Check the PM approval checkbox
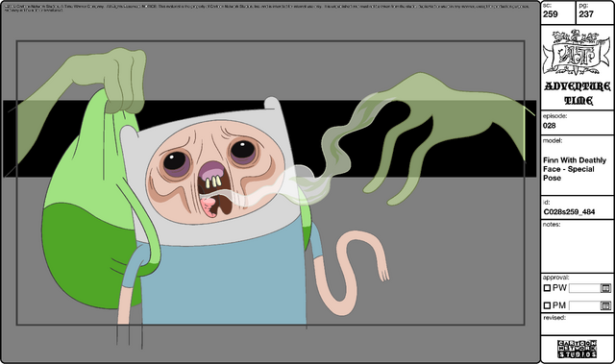Screen dimensions: 615x364 point(547,305)
